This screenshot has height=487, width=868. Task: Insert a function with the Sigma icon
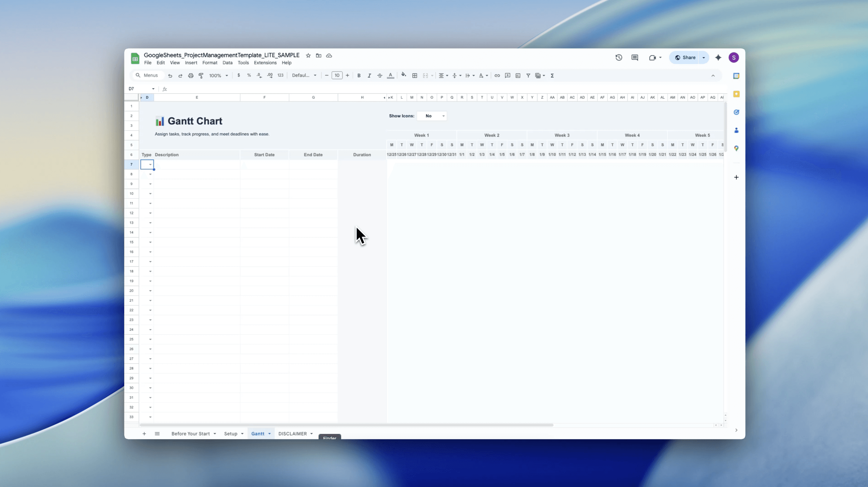552,76
